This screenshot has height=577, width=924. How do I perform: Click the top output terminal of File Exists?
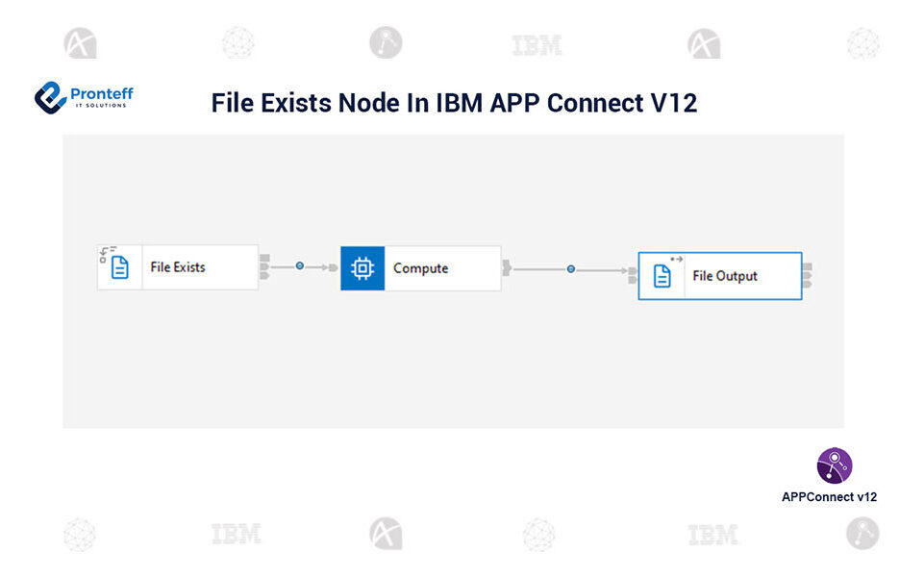[x=264, y=258]
